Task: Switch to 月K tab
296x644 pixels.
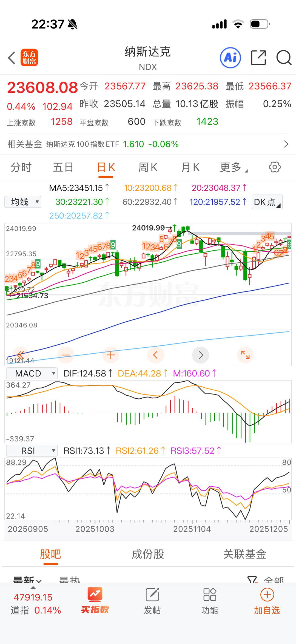Action: pyautogui.click(x=190, y=167)
